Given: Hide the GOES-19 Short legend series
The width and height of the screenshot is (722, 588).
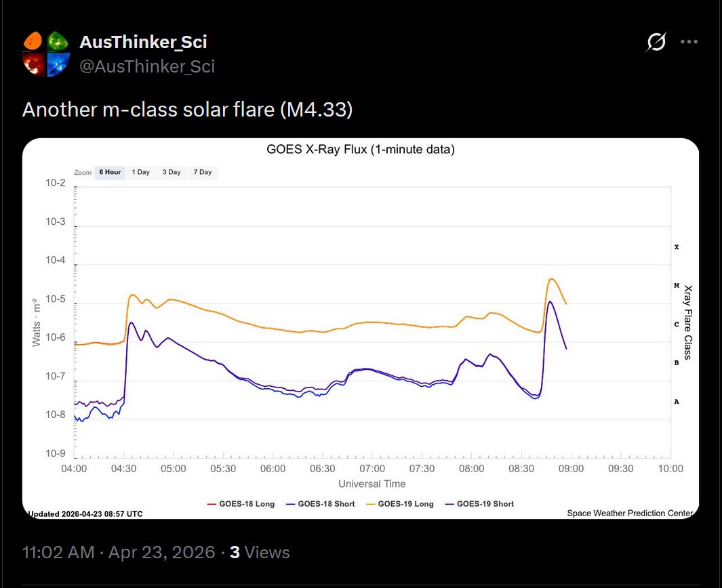Looking at the screenshot, I should 479,504.
